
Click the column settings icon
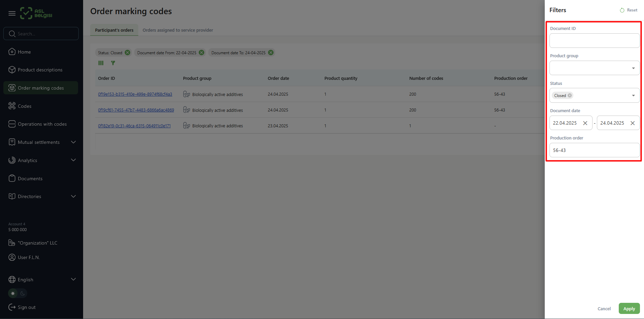click(x=101, y=63)
